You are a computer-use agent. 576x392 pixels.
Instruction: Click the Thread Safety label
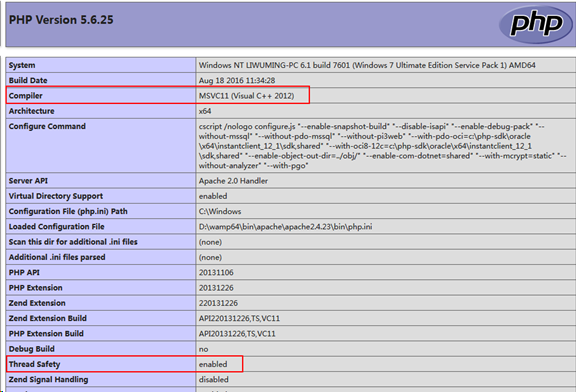[x=35, y=364]
